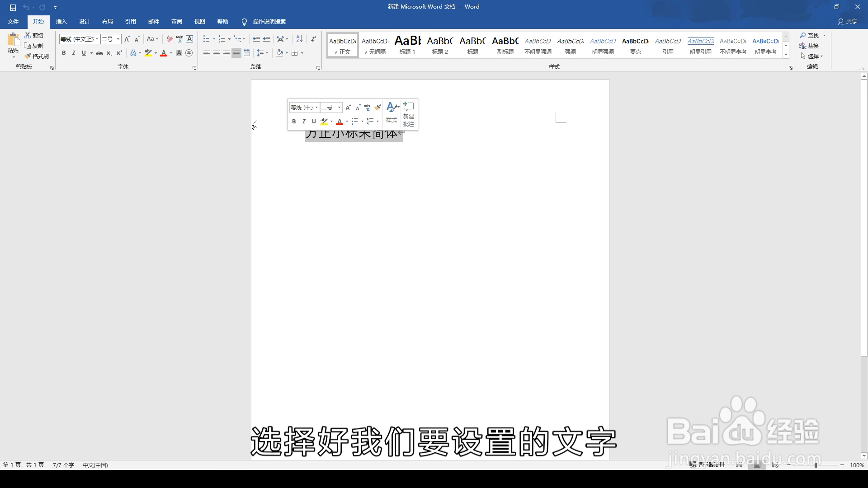Apply 副标题 subtitle style
This screenshot has width=868, height=488.
[505, 45]
